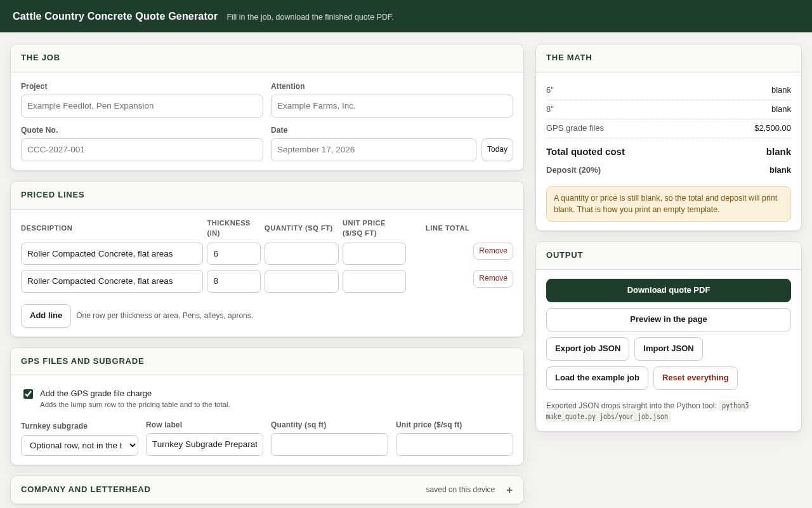Click the python3 make_quote.py command text
The height and width of the screenshot is (508, 812).
647,411
